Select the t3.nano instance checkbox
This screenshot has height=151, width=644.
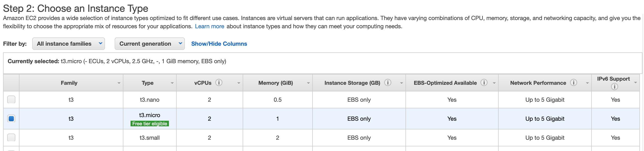click(x=11, y=99)
